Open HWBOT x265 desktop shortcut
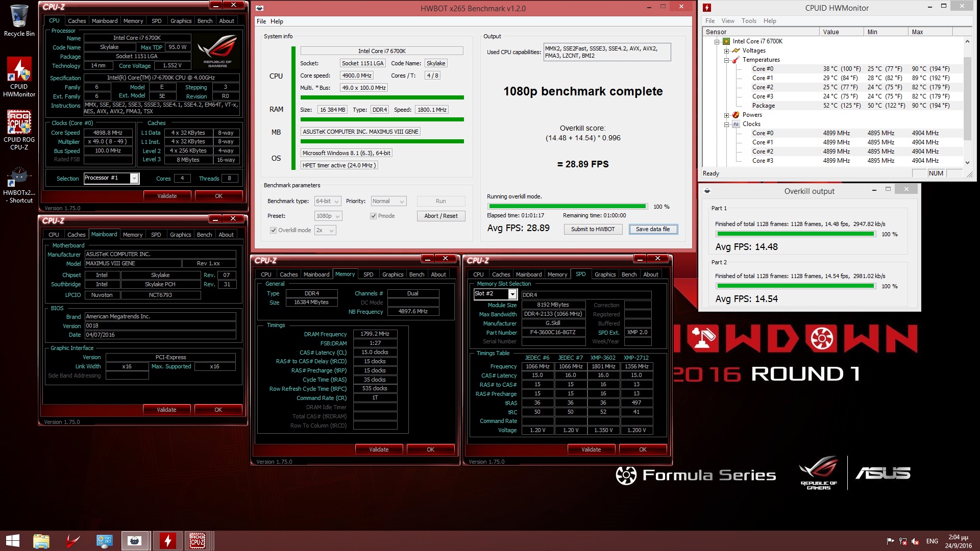 tap(19, 185)
